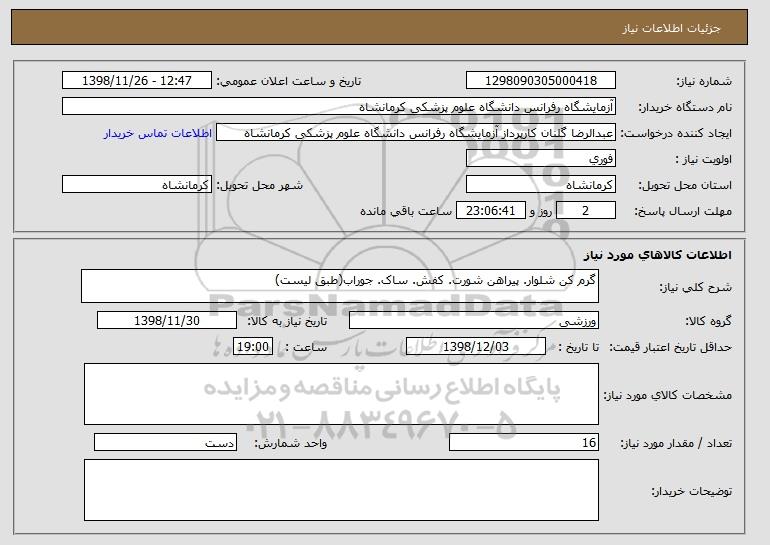Image resolution: width=770 pixels, height=545 pixels.
Task: Click the header title جزئیات اطلاعات نیاز
Action: 672,28
